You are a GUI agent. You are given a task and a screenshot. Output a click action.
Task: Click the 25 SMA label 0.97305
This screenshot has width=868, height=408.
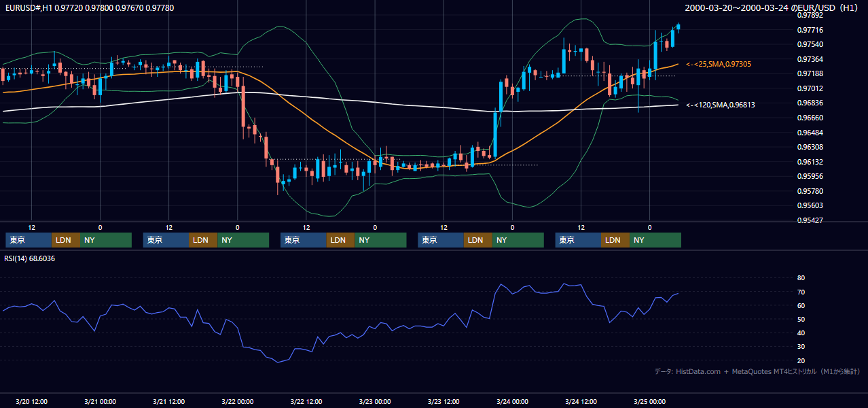pyautogui.click(x=719, y=64)
